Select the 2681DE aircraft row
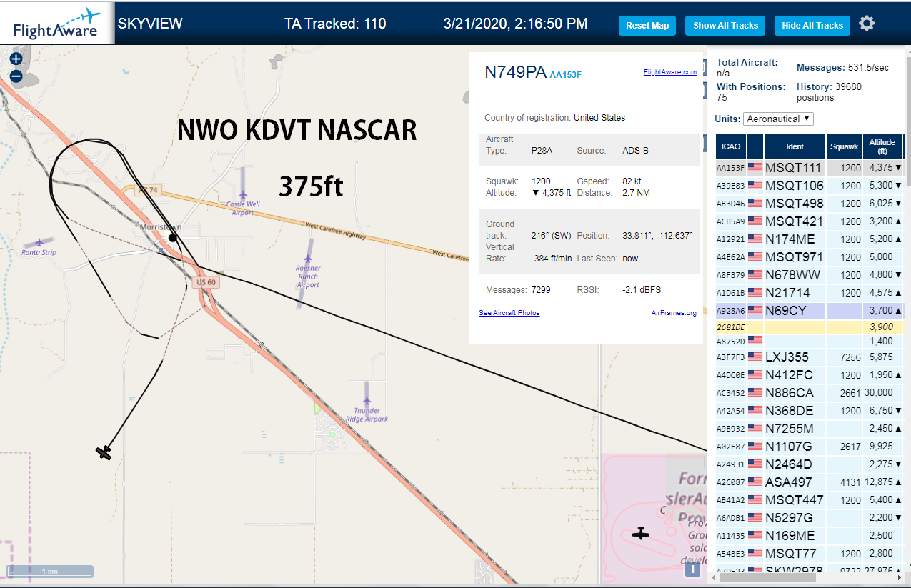The width and height of the screenshot is (911, 588). click(x=810, y=327)
